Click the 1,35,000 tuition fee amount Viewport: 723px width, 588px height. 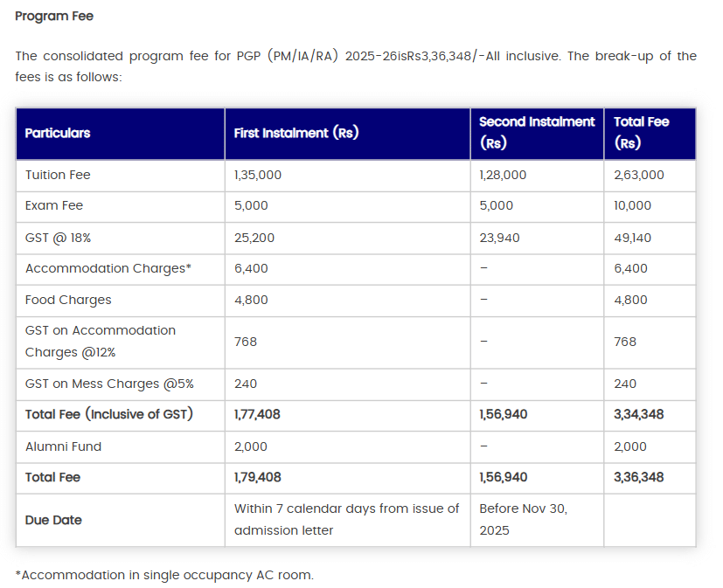pyautogui.click(x=256, y=175)
